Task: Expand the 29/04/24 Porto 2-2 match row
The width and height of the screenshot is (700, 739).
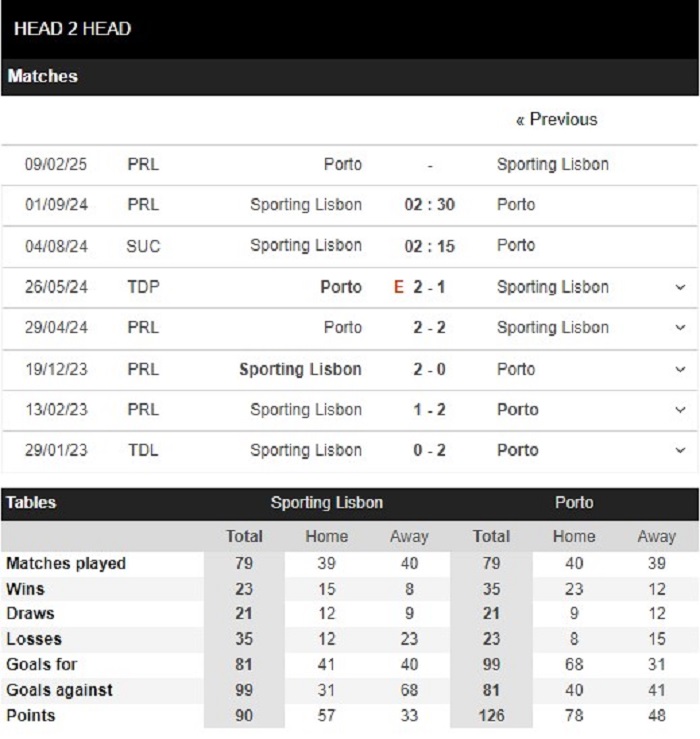Action: (x=680, y=328)
